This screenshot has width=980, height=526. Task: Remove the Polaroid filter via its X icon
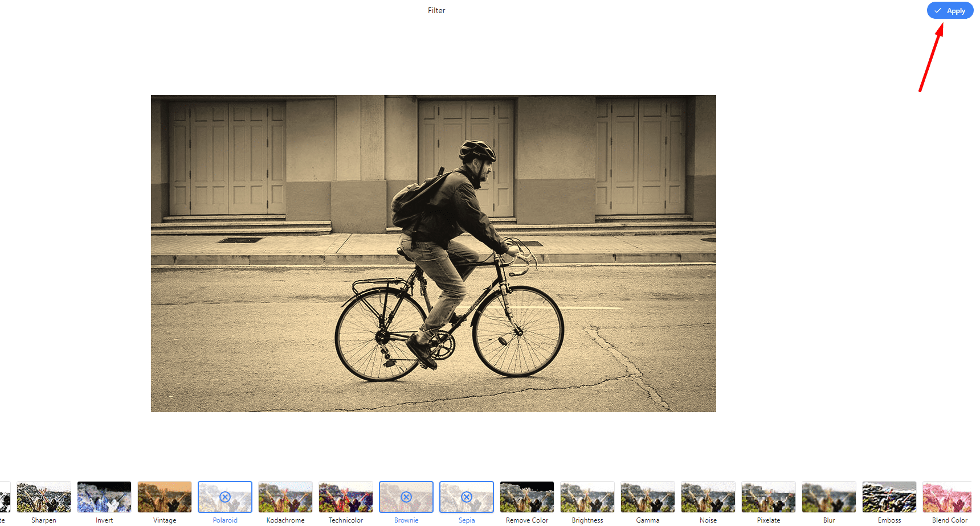point(225,497)
